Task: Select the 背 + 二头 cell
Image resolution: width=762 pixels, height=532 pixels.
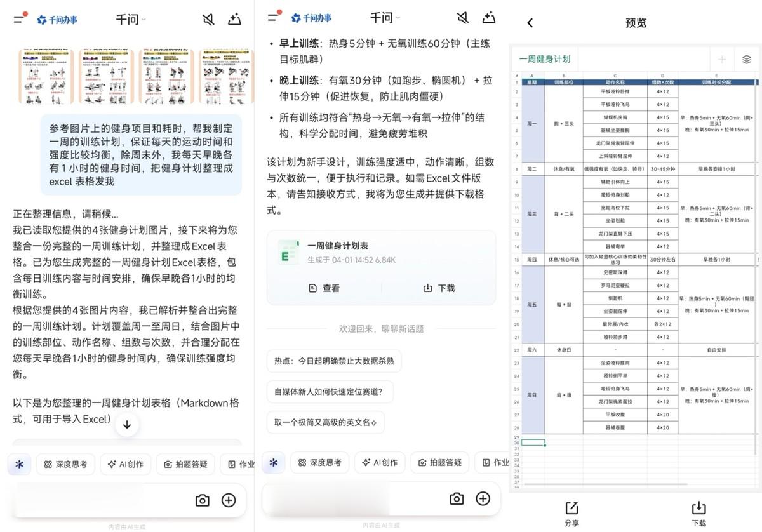Action: [x=564, y=214]
